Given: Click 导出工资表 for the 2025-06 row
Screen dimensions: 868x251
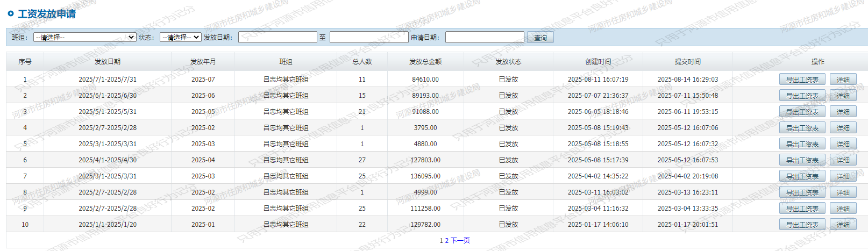Looking at the screenshot, I should point(802,96).
